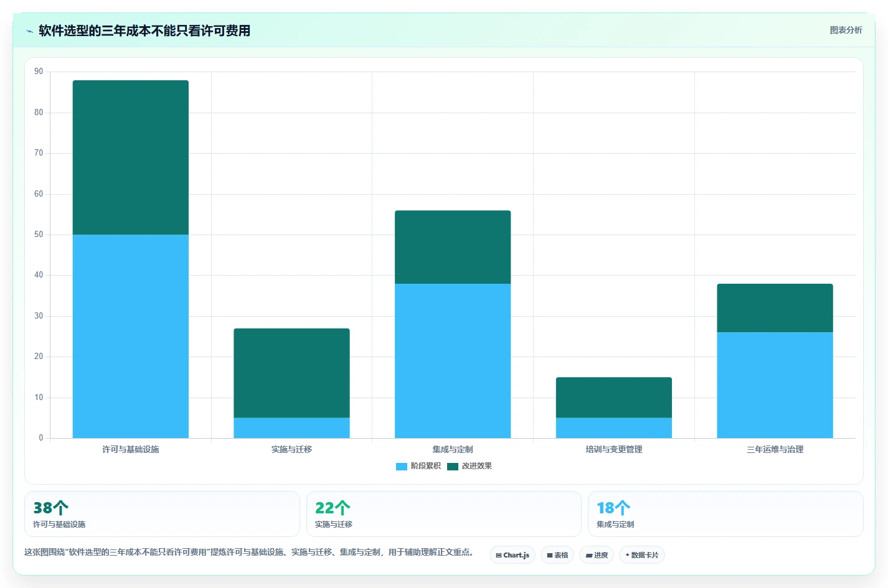
Task: Click the lightning icon beside the chart title
Action: (29, 31)
